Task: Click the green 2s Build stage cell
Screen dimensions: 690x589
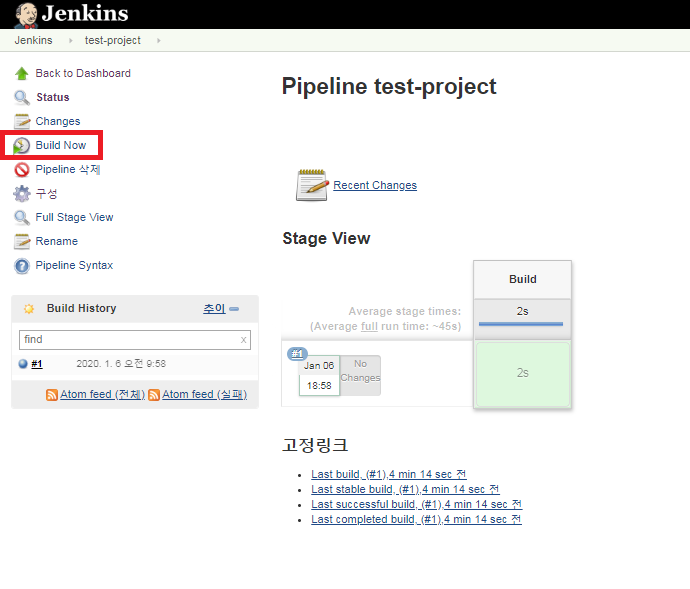Action: [x=523, y=374]
